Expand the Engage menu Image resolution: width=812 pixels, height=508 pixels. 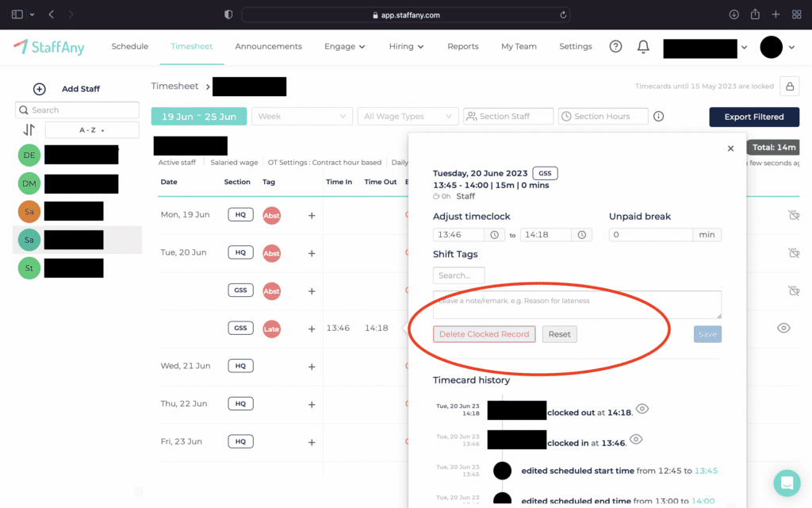coord(344,47)
